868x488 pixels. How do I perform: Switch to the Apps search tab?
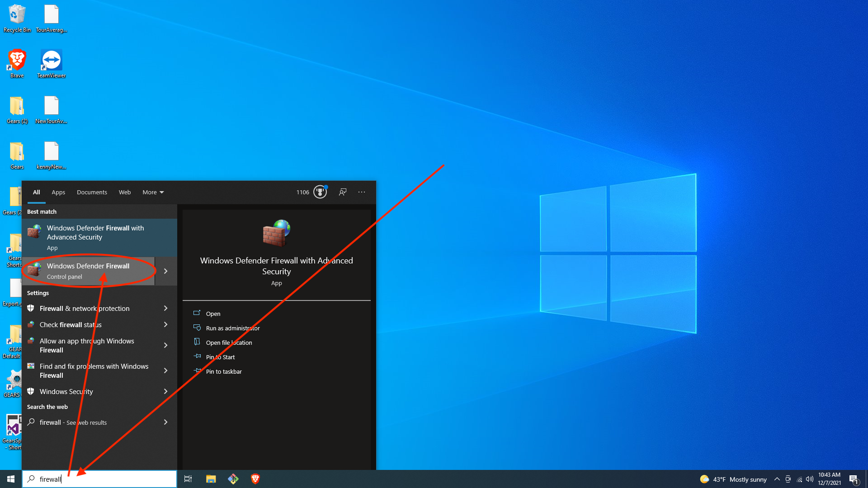click(x=58, y=192)
